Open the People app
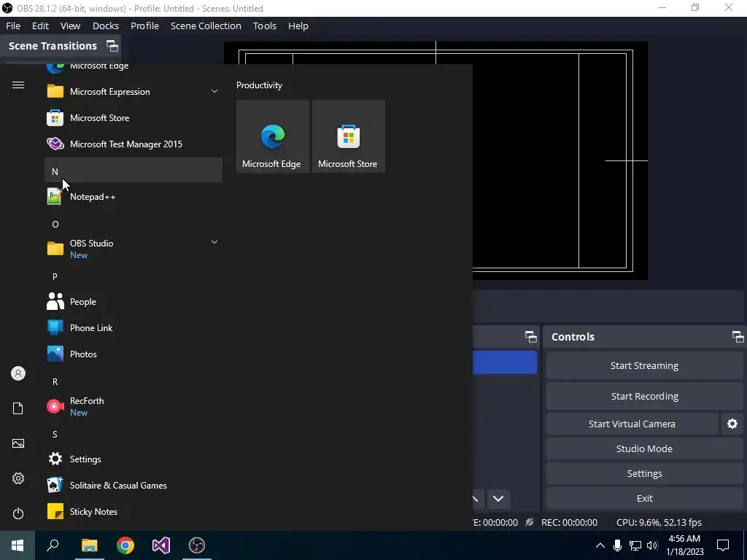747x560 pixels. 133,301
